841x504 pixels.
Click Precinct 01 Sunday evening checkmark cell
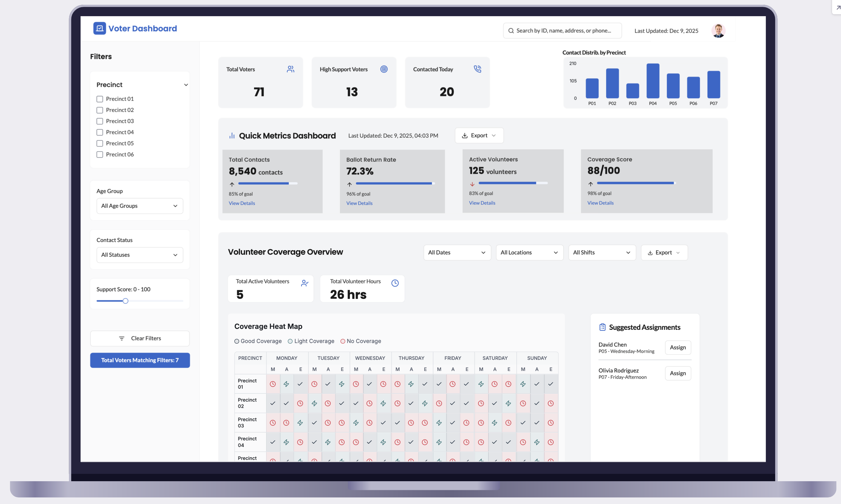click(x=551, y=384)
